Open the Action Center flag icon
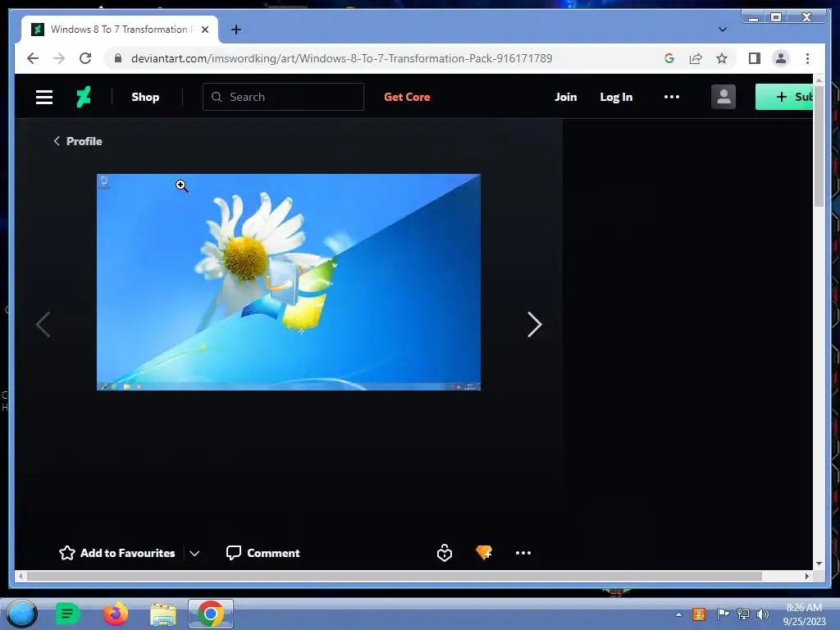 [x=723, y=614]
